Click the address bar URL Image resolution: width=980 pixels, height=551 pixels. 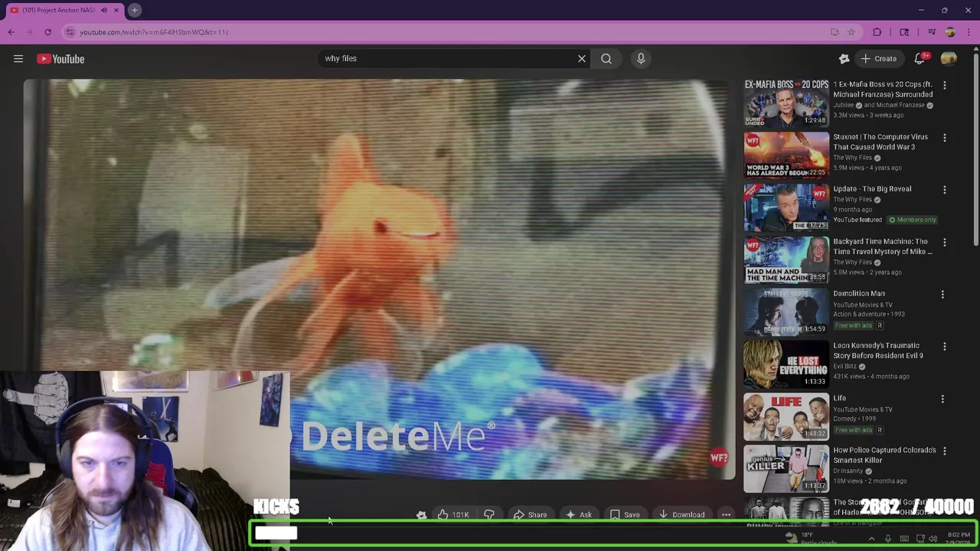pos(154,32)
